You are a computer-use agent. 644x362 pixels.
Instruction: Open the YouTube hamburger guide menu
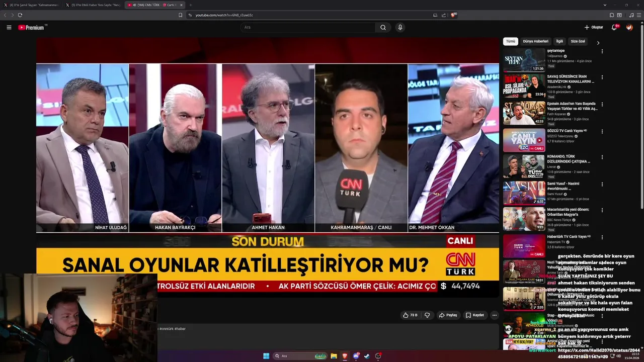click(x=9, y=27)
